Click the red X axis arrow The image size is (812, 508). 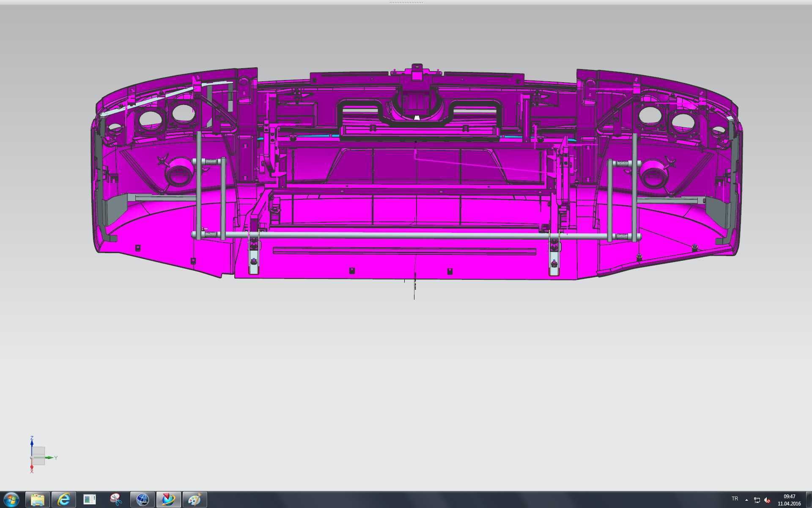[32, 467]
